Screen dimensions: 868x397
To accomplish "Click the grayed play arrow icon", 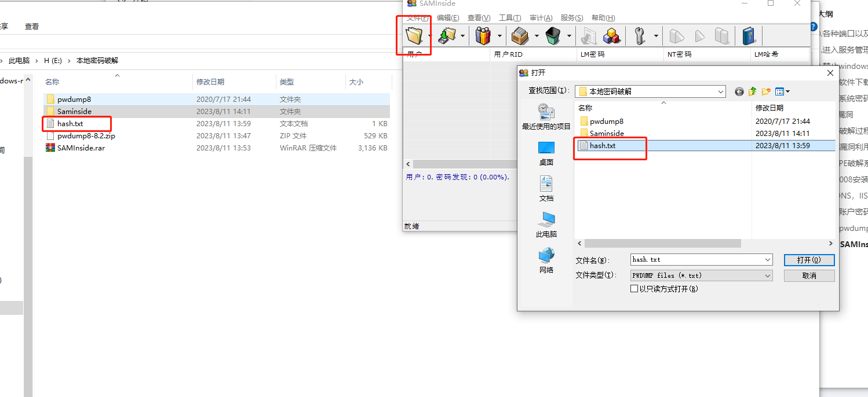I will 699,36.
